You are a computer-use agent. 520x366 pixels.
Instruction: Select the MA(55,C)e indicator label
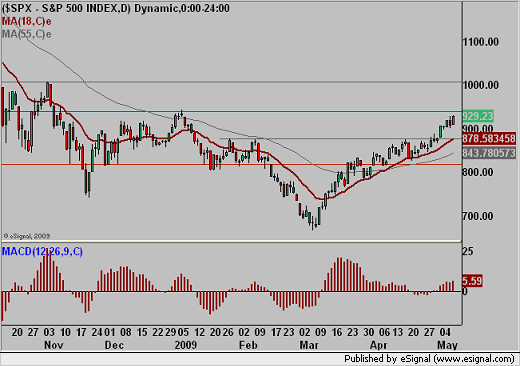[x=27, y=34]
